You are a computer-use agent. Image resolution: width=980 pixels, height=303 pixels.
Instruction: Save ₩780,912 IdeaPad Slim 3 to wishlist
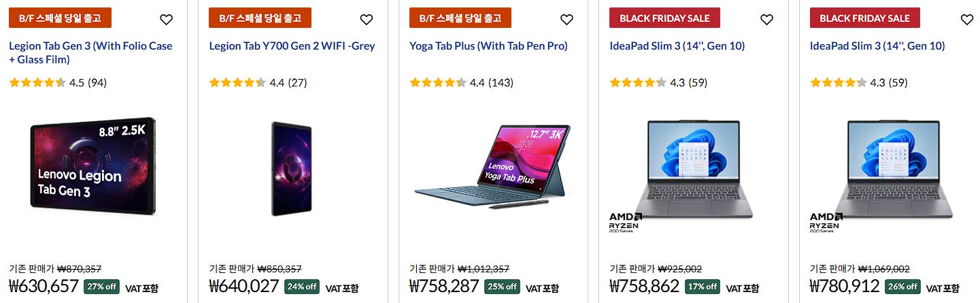point(967,20)
